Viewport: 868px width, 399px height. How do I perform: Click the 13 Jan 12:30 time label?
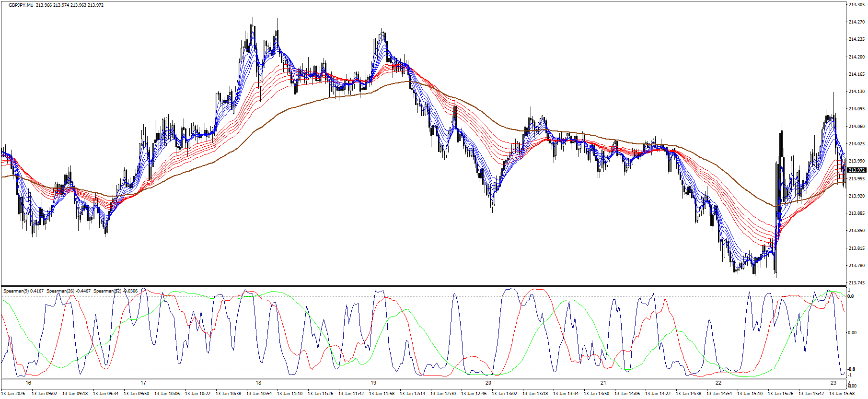tap(443, 394)
